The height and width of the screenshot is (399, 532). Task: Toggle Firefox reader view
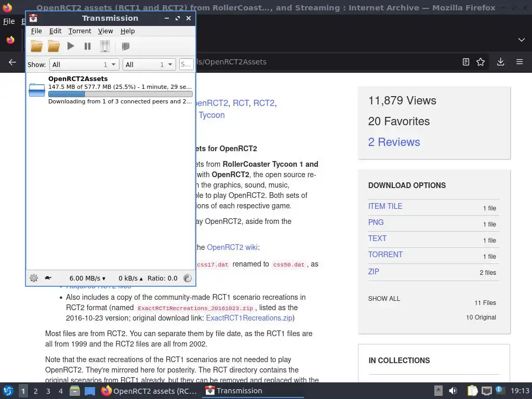466,62
